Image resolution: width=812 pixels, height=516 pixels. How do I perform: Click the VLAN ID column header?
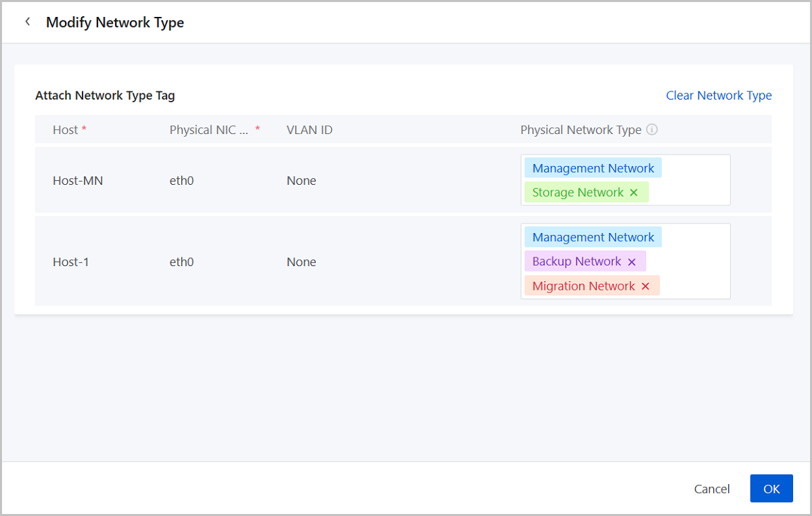click(x=309, y=130)
